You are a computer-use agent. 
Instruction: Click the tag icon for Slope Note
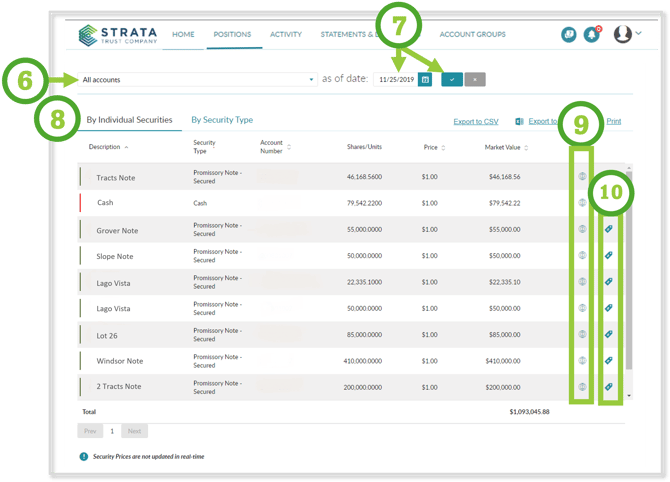point(608,255)
